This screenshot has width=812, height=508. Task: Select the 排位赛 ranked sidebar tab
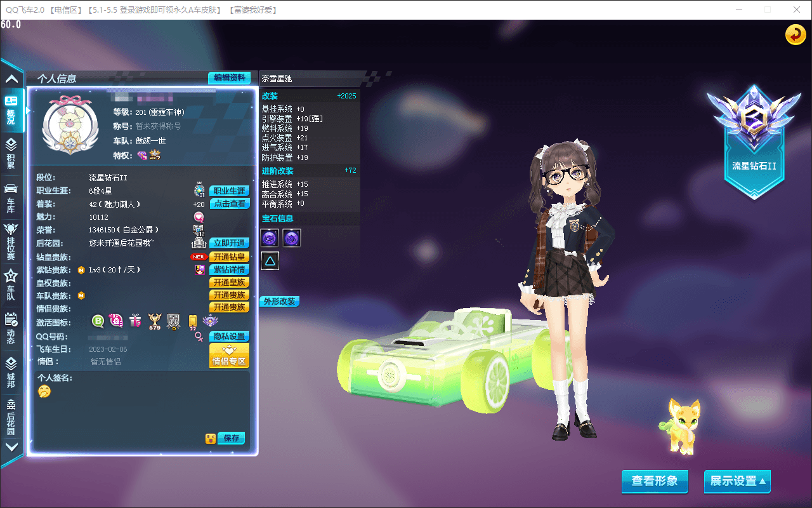11,241
